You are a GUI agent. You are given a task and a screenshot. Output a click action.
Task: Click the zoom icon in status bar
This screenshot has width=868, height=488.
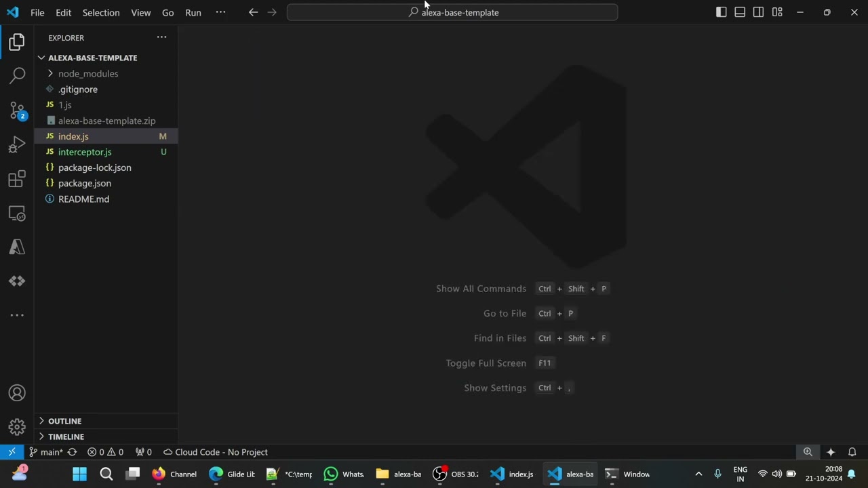pyautogui.click(x=808, y=452)
